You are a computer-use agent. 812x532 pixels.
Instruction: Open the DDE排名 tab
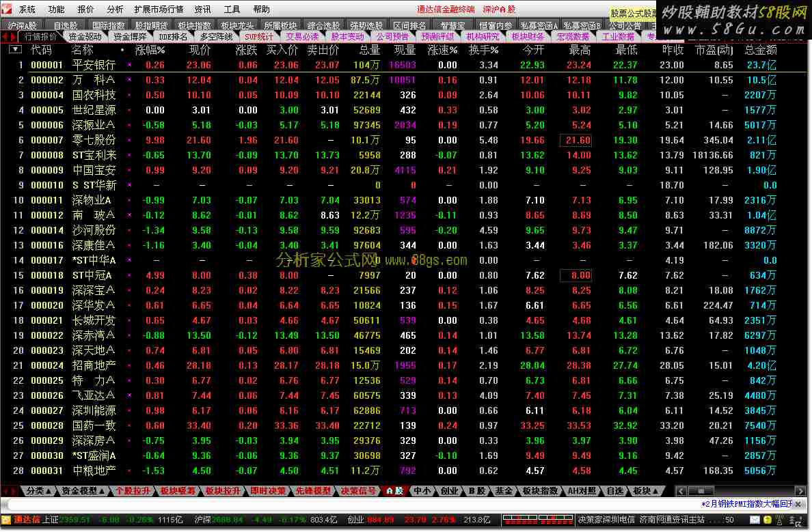173,37
